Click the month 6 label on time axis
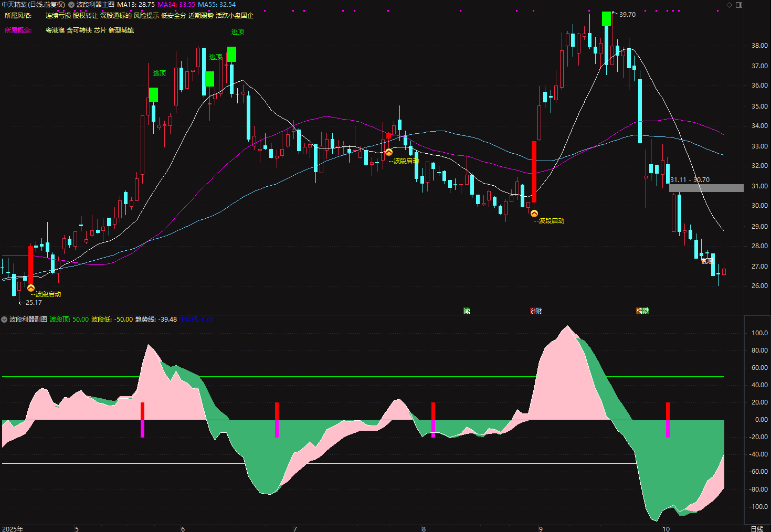 (183, 529)
